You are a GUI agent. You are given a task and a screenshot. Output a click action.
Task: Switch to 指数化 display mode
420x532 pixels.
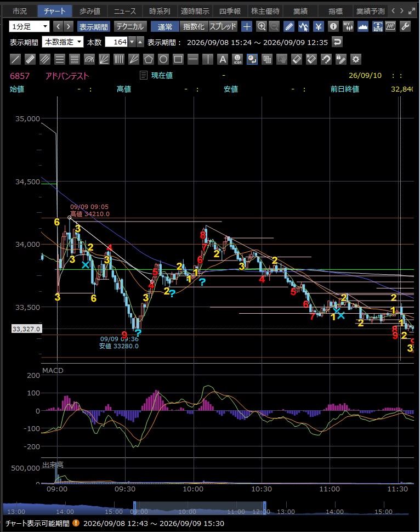coord(194,26)
